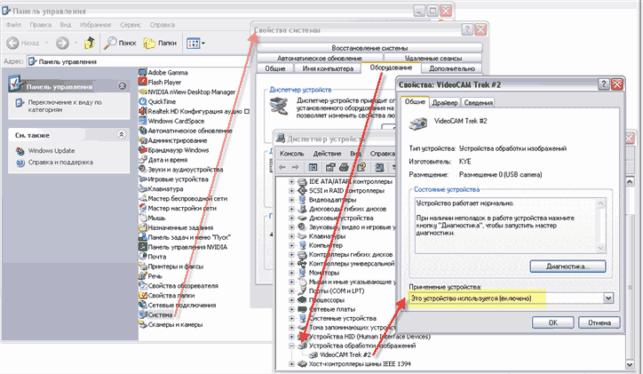Click the Windows Update link
This screenshot has width=643, height=374.
tap(51, 151)
